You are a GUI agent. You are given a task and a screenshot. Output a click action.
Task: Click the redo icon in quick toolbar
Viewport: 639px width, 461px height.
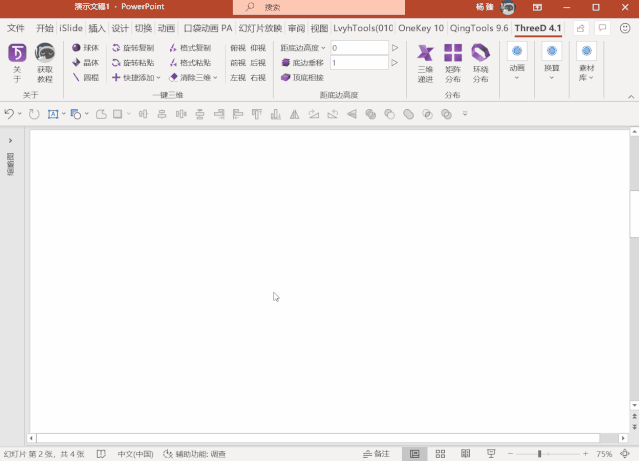point(34,114)
